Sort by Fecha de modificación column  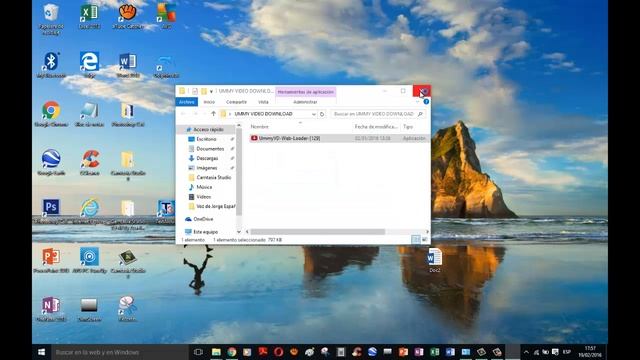point(376,127)
